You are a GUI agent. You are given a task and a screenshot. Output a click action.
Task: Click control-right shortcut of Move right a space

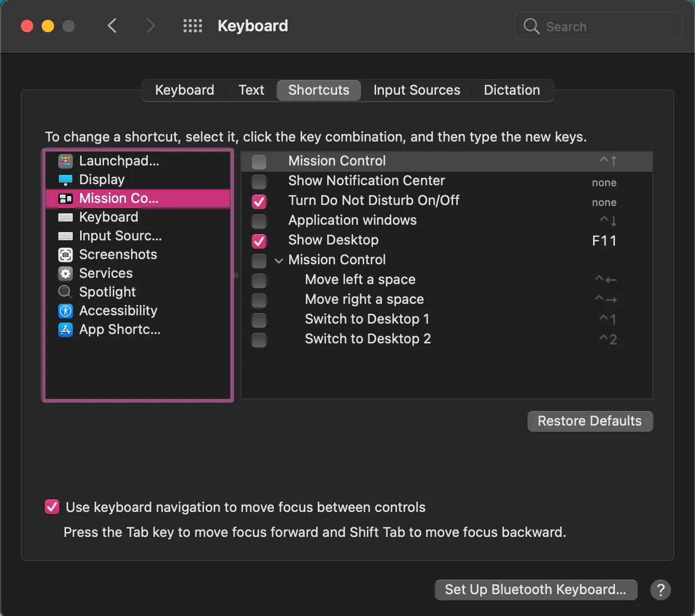[606, 300]
